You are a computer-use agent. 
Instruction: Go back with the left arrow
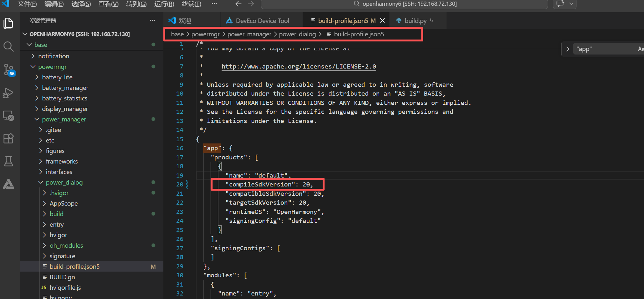pos(238,4)
